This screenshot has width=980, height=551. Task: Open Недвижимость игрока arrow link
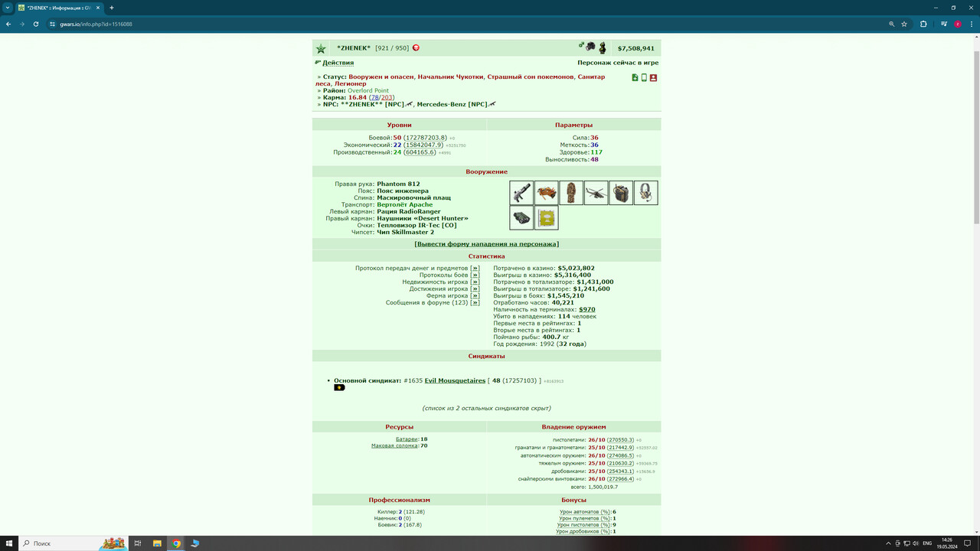475,282
